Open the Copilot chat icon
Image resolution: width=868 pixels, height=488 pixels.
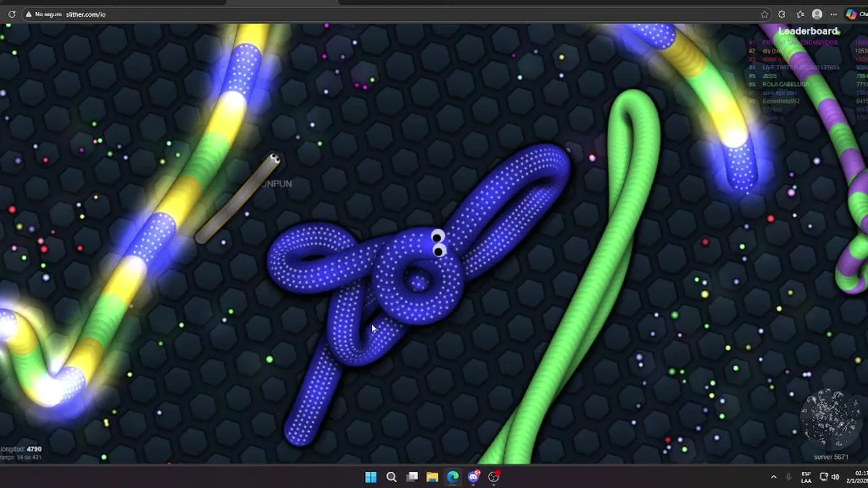pos(852,14)
